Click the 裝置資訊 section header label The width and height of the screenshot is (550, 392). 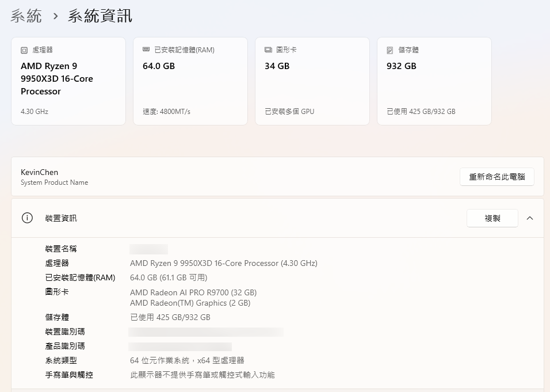click(61, 218)
